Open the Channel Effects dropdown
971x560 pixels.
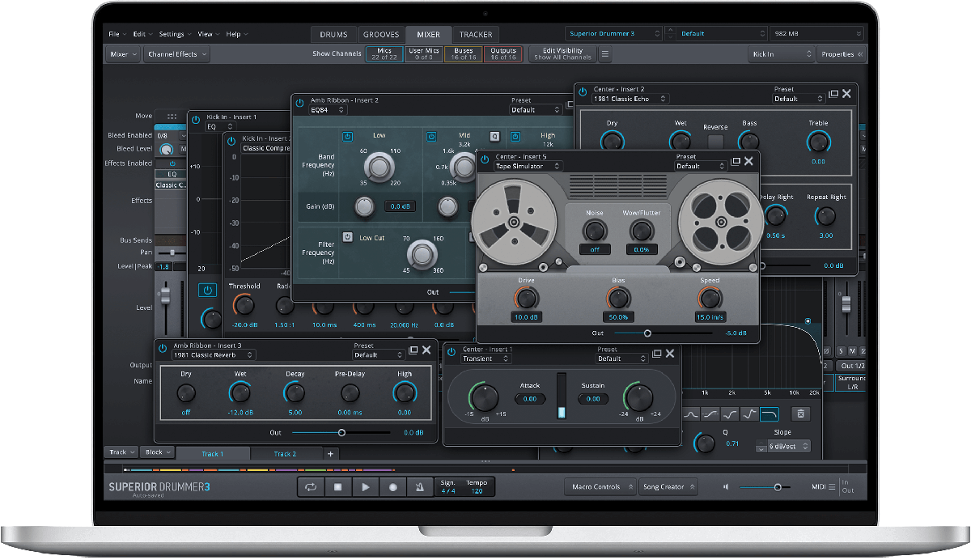pos(177,54)
